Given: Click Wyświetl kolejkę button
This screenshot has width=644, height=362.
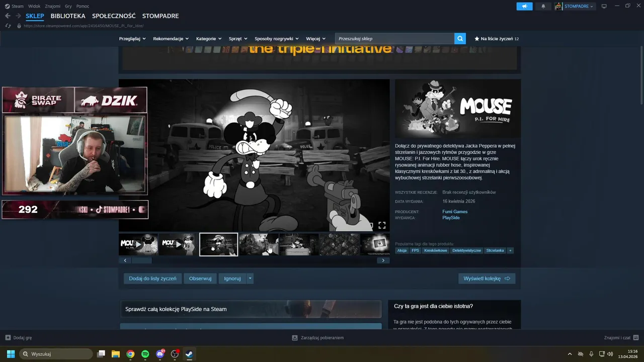Looking at the screenshot, I should pos(487,279).
